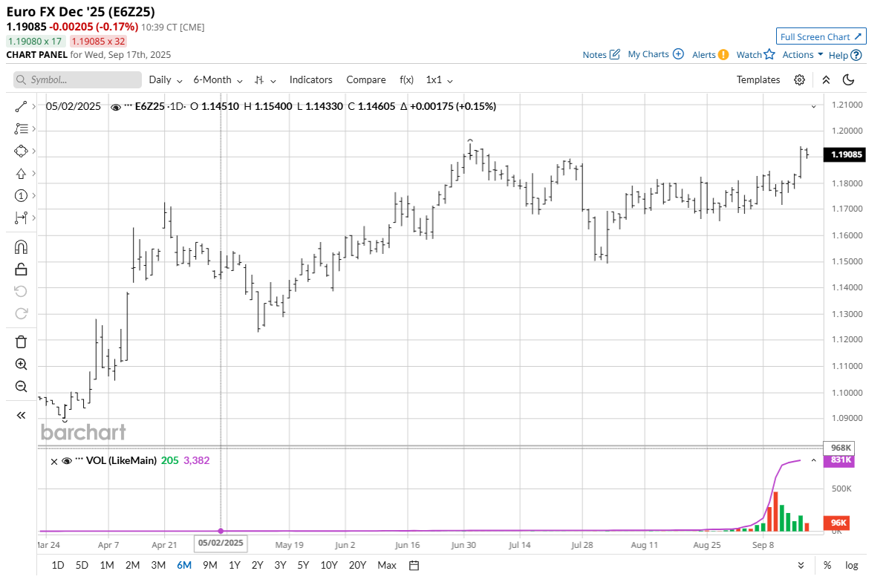This screenshot has height=588, width=889.
Task: Toggle E6Z25 series visibility eye
Action: point(116,107)
